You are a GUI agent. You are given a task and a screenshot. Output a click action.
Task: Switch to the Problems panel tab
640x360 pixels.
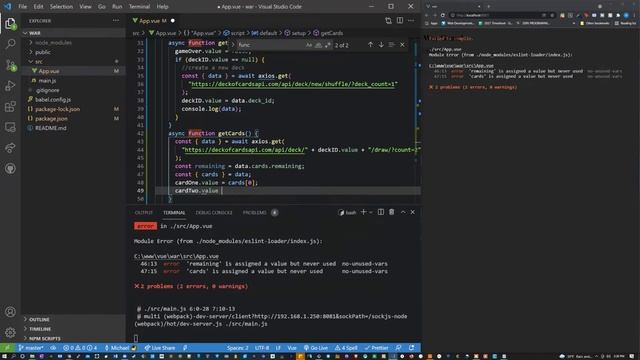[255, 213]
